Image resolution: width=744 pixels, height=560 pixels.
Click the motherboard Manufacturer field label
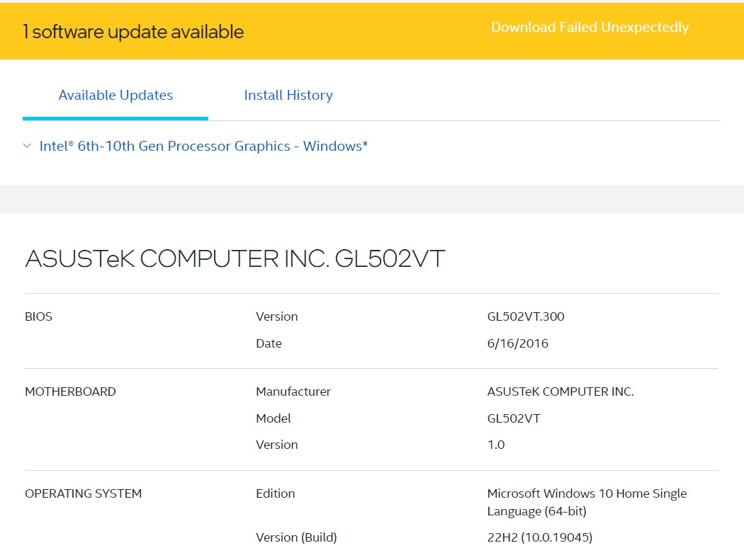point(293,392)
